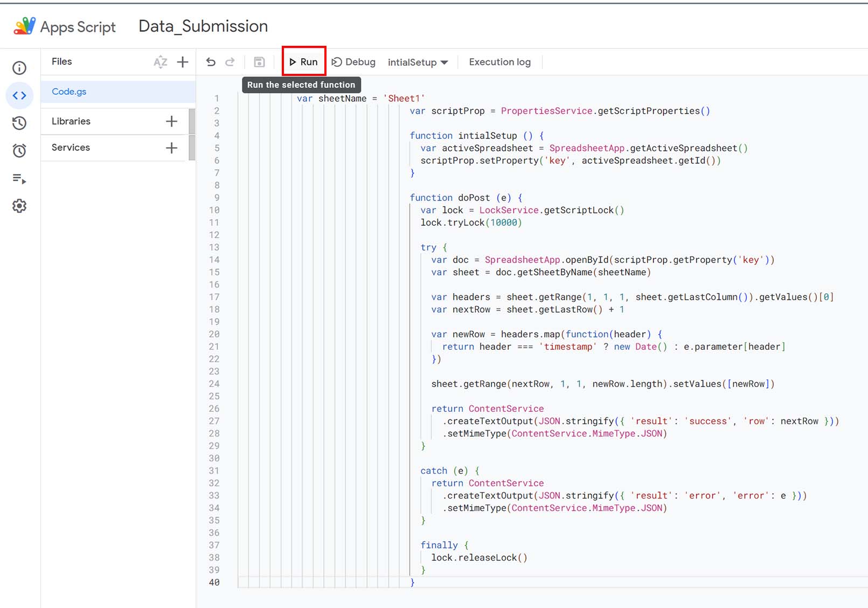Open the Editor code panel
868x608 pixels.
(19, 95)
